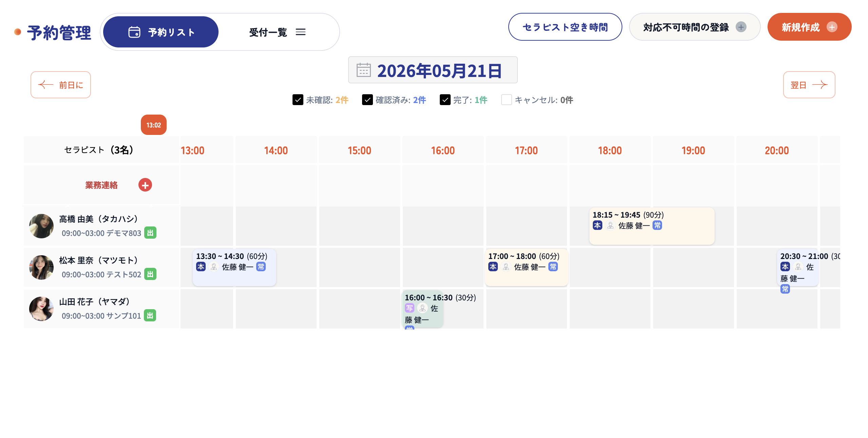Click the plus icon on 新規作成
This screenshot has height=438, width=868.
coord(832,27)
